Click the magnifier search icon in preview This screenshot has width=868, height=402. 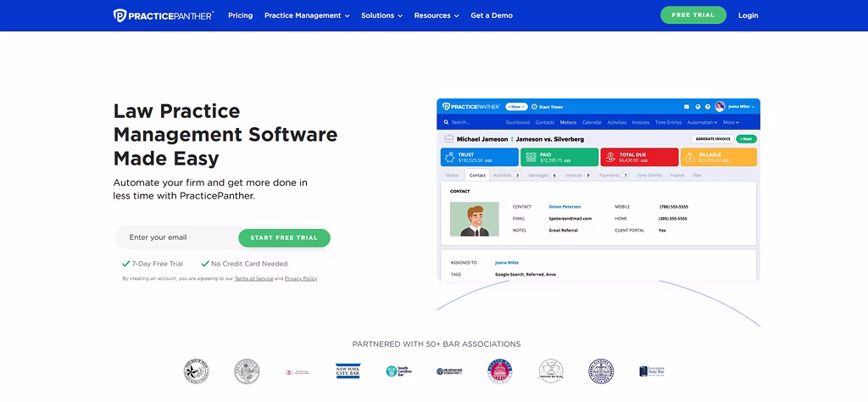[x=446, y=122]
